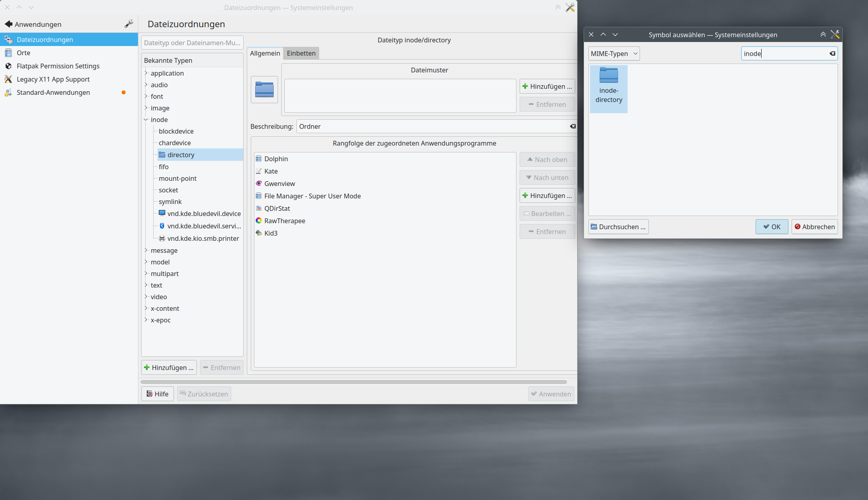This screenshot has height=500, width=868.
Task: Click the vnd.kde.bluedevil.device monitor icon
Action: (x=162, y=213)
